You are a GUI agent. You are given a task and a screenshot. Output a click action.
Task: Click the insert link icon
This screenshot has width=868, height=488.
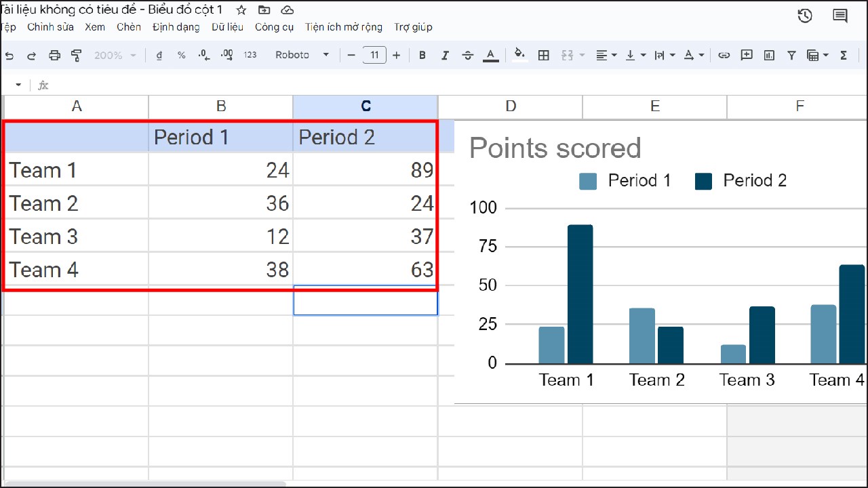[724, 56]
